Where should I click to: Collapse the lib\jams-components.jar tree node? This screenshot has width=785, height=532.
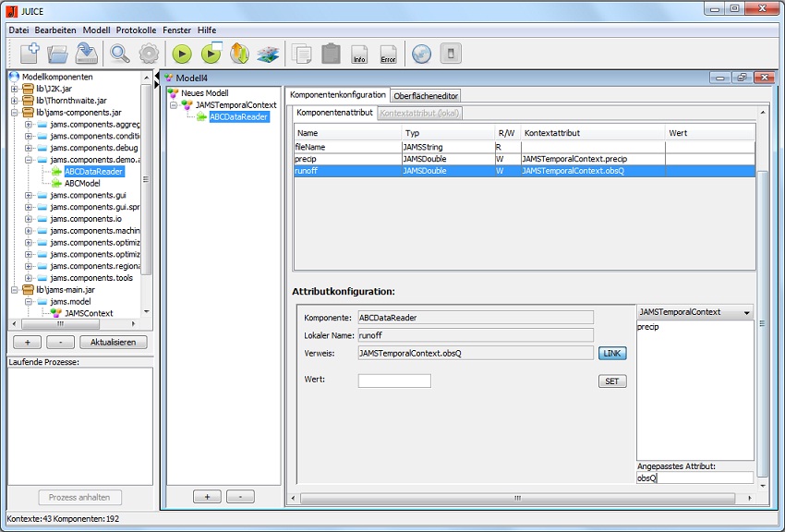click(15, 113)
